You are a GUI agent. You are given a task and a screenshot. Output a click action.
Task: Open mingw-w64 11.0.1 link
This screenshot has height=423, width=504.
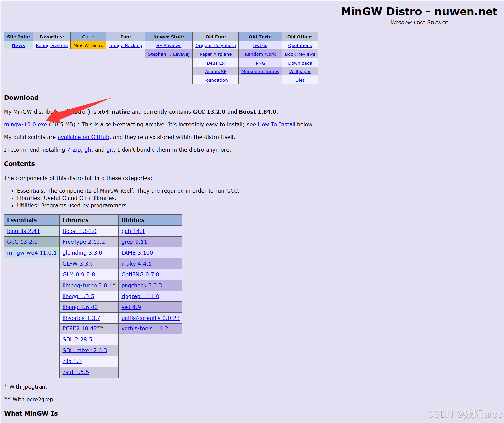pyautogui.click(x=32, y=253)
